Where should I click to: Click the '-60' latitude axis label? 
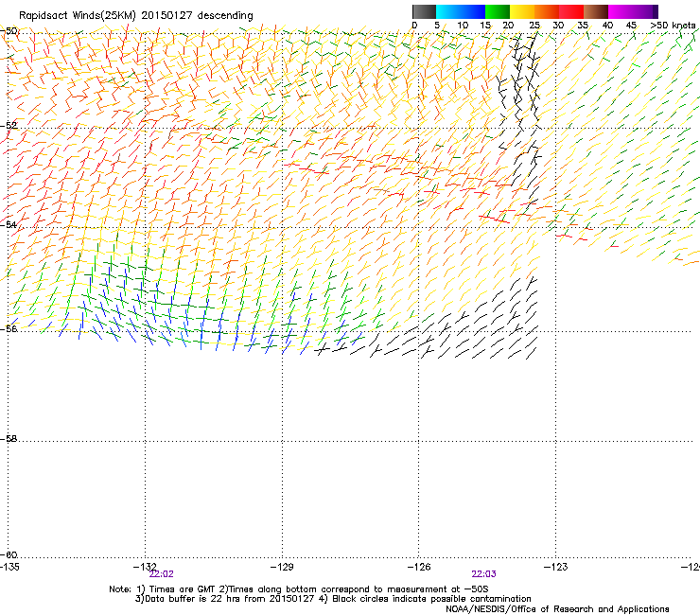9,554
